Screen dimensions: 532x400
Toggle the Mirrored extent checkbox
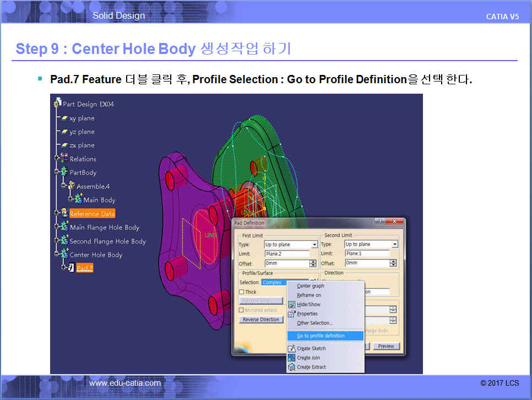tap(242, 310)
